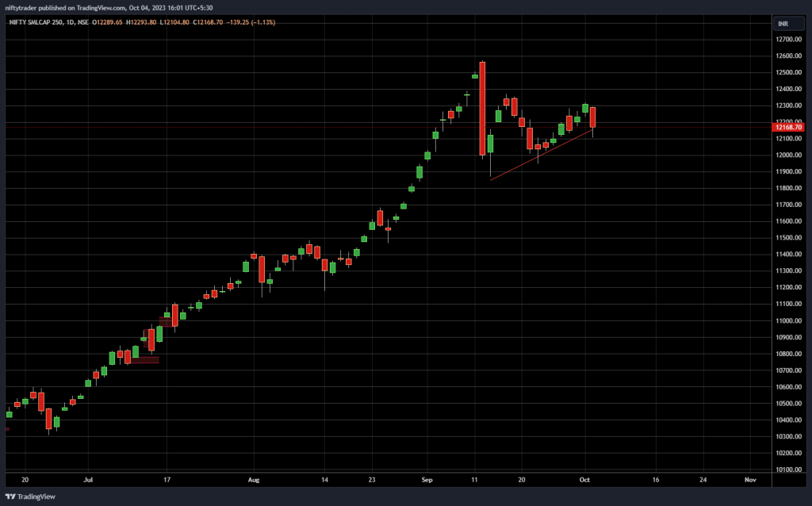
Task: Click the close value C12168.70 in legend
Action: 209,22
